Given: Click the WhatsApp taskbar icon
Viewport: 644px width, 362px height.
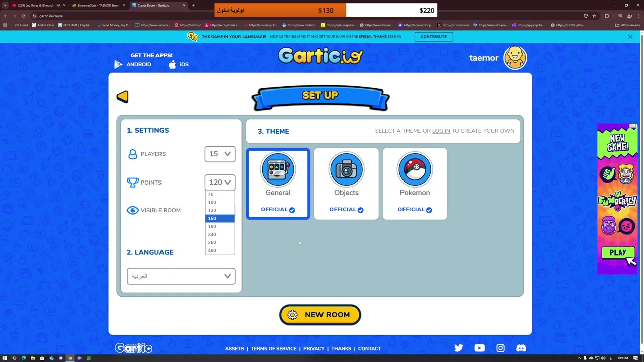Looking at the screenshot, I should tap(89, 358).
